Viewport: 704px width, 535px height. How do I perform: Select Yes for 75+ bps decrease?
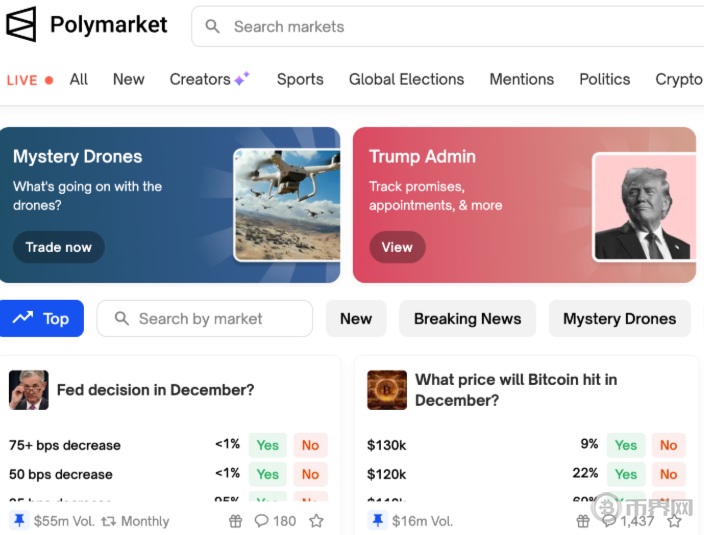pyautogui.click(x=267, y=445)
